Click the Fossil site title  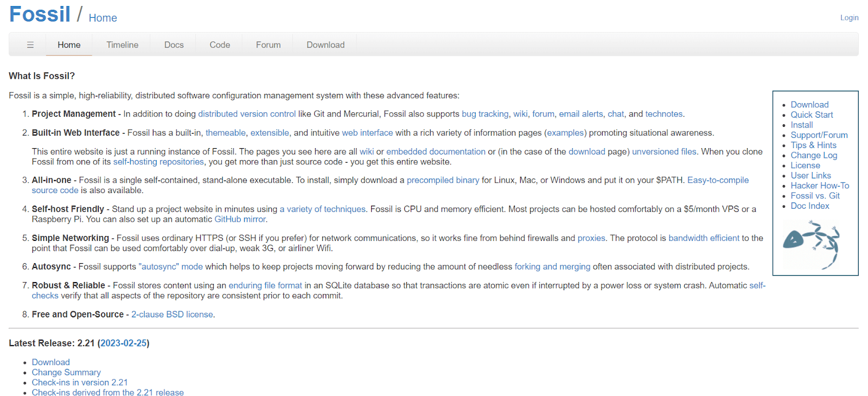coord(40,14)
